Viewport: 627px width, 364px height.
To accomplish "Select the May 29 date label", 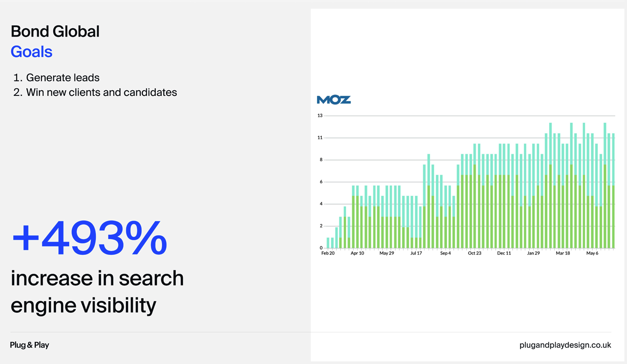I will coord(387,253).
